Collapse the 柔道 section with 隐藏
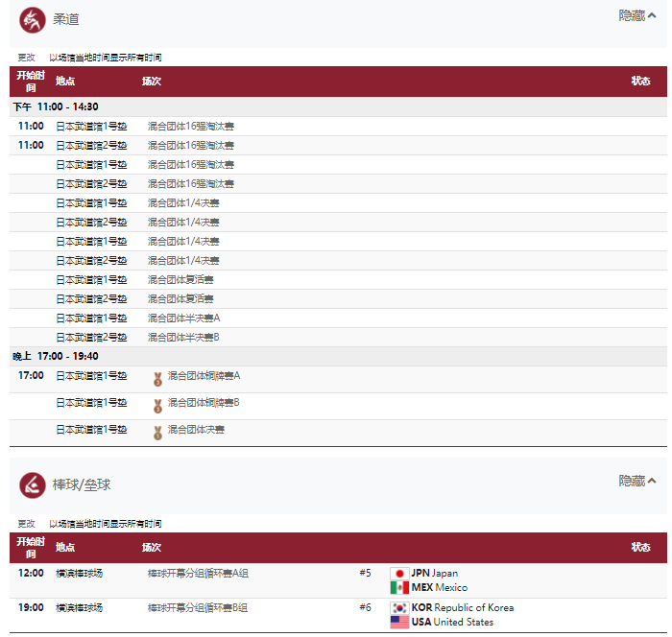Screen dimensions: 672x637 click(x=636, y=16)
